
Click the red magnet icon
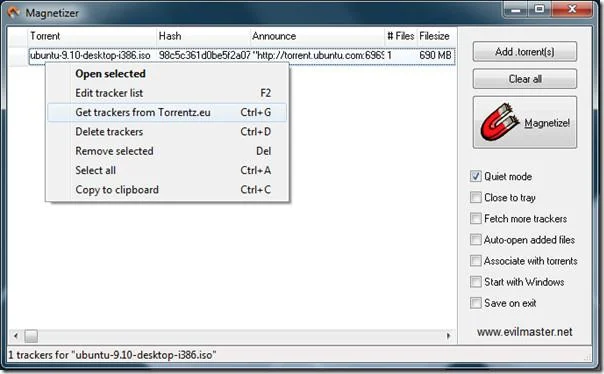coord(499,122)
